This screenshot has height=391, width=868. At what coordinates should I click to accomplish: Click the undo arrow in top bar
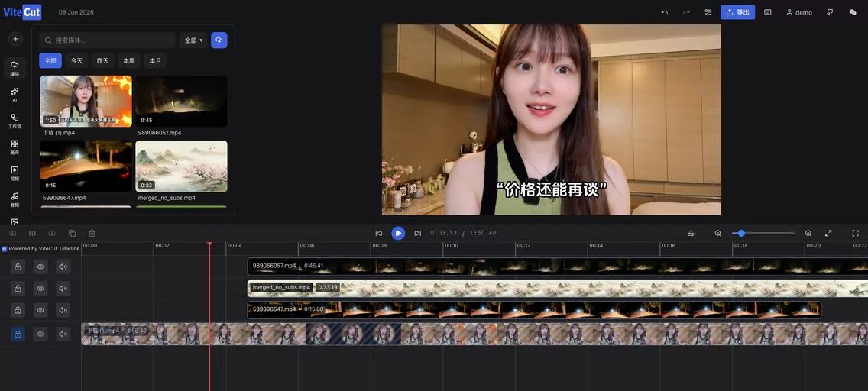tap(664, 12)
